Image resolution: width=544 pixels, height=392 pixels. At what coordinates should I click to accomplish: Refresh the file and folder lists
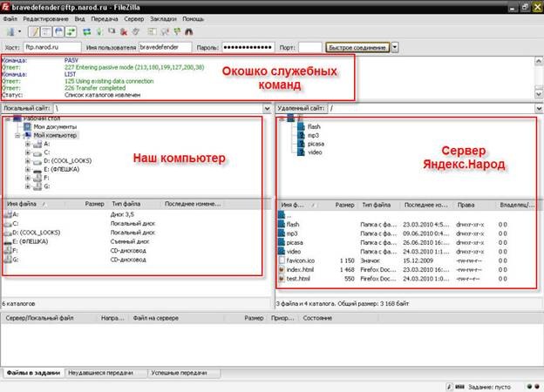(86, 32)
